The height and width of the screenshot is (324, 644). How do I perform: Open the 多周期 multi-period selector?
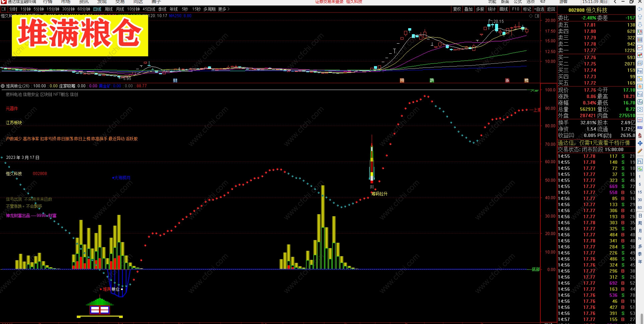(209, 9)
